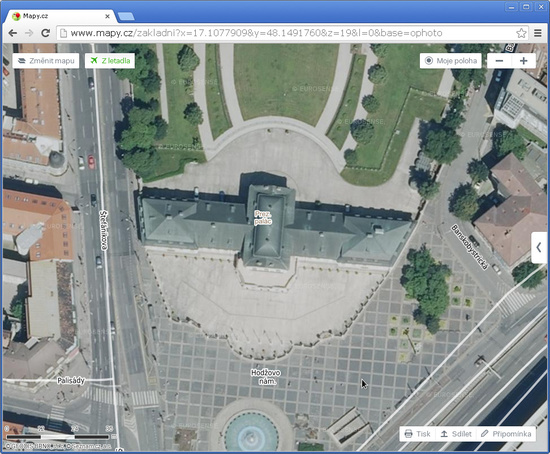Open a new browser tab
Viewport: 550px width, 454px height.
click(x=126, y=16)
